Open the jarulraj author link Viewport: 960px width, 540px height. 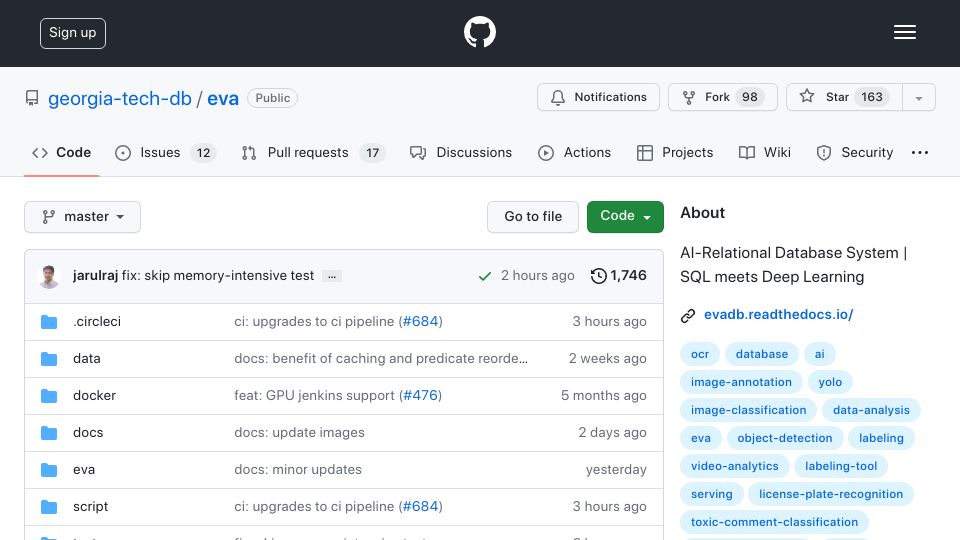click(95, 276)
